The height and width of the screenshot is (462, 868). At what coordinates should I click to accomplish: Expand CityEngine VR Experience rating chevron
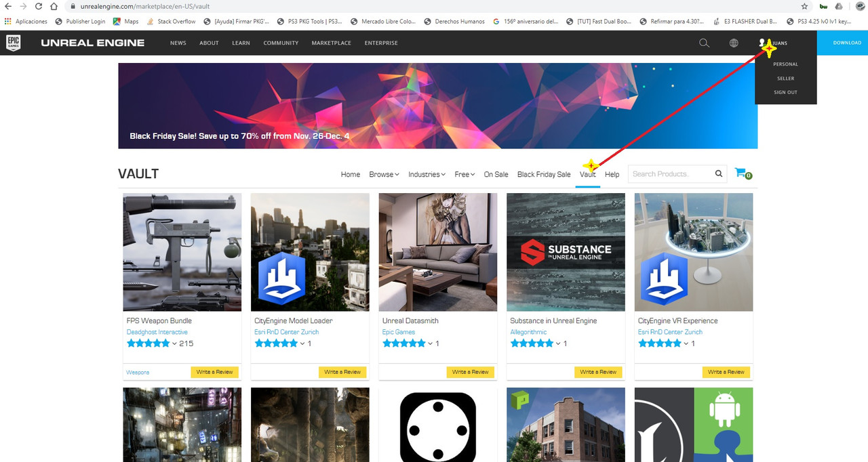[686, 343]
